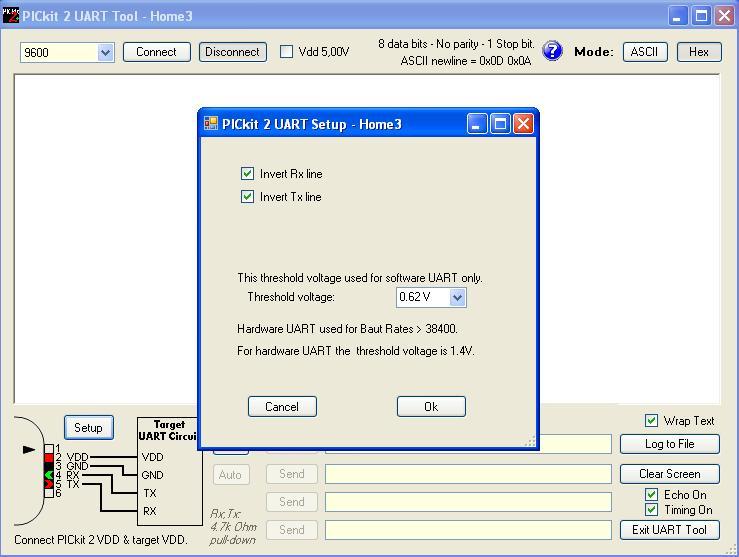The image size is (739, 557).
Task: Open the 9600 baud rate dropdown
Action: pyautogui.click(x=106, y=52)
